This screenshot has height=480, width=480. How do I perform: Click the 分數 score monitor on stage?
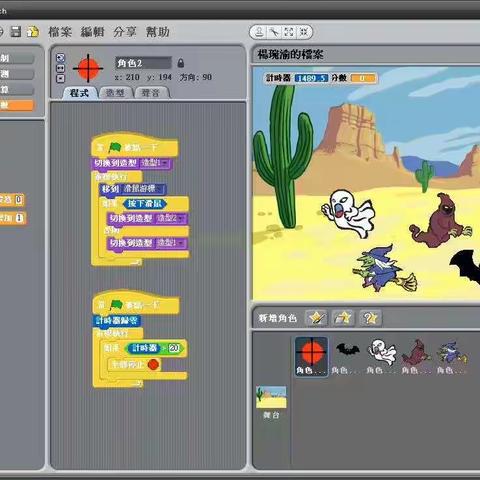[x=354, y=78]
